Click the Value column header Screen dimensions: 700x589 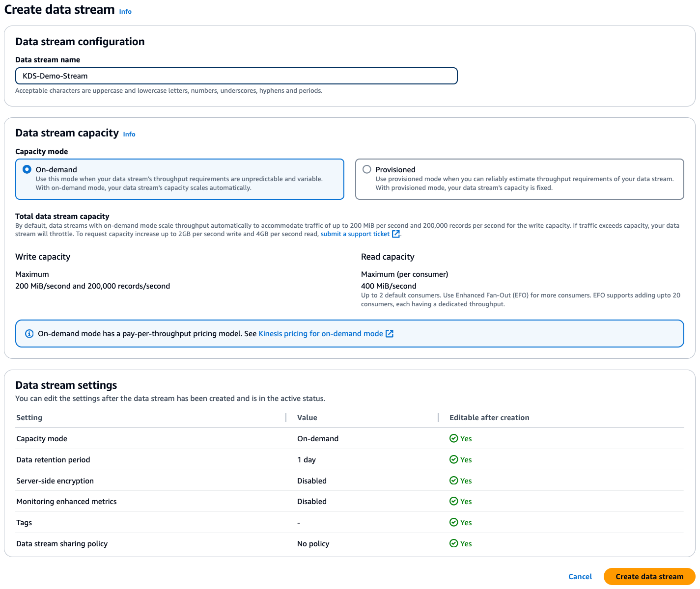(307, 418)
